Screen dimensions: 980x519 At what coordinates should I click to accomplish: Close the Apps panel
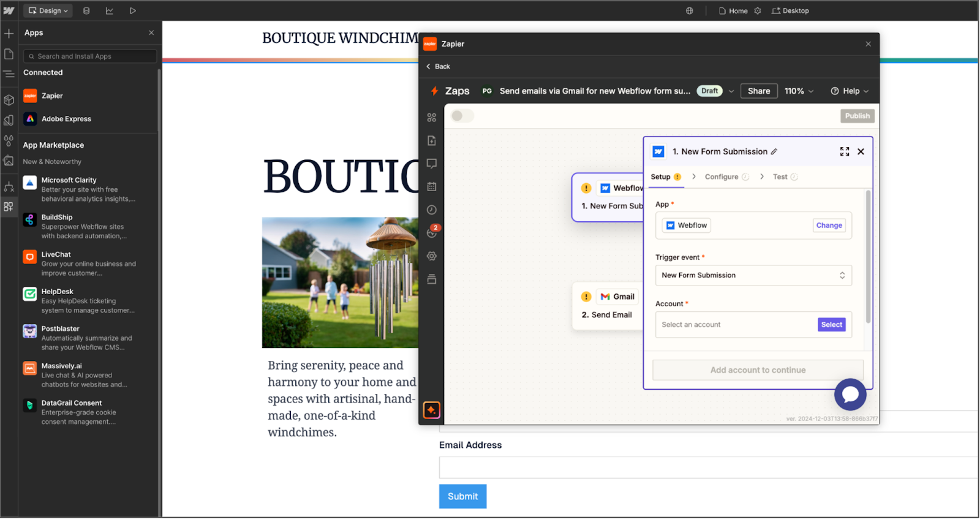(x=151, y=32)
